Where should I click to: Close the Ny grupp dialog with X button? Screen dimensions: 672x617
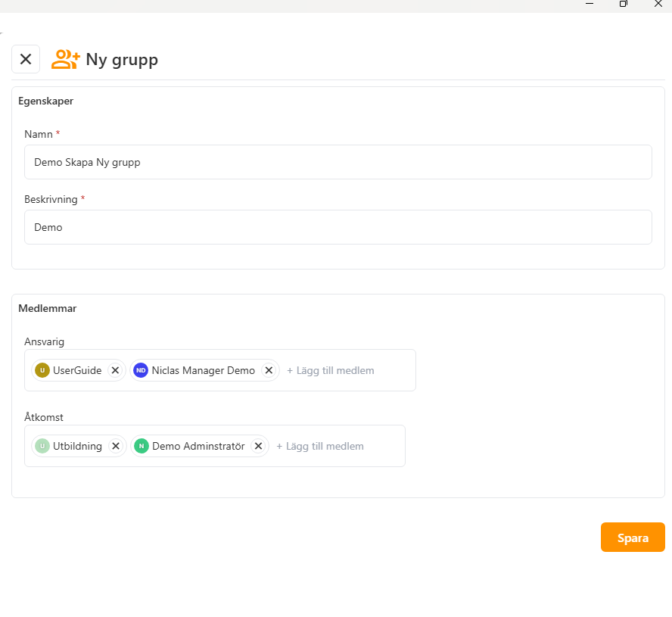(26, 59)
